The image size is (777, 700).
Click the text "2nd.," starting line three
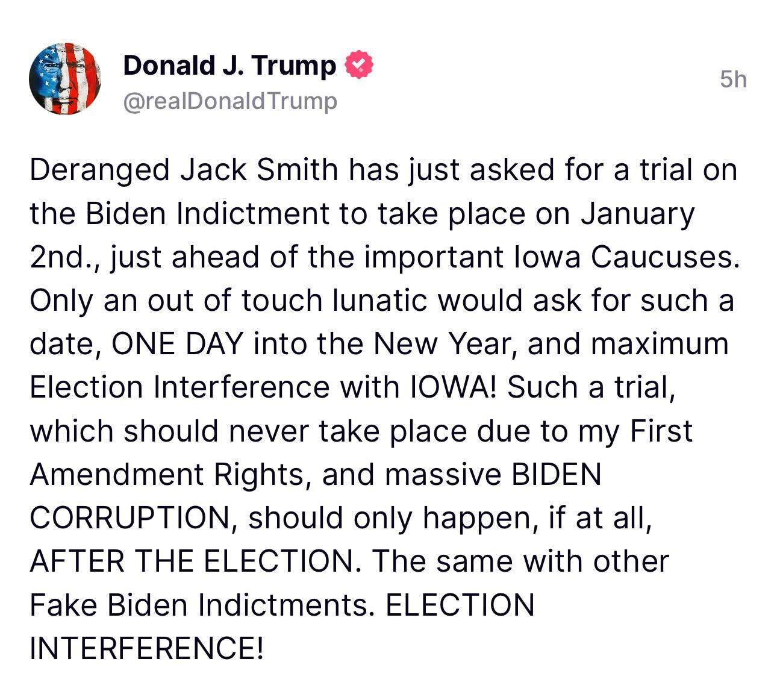click(66, 258)
